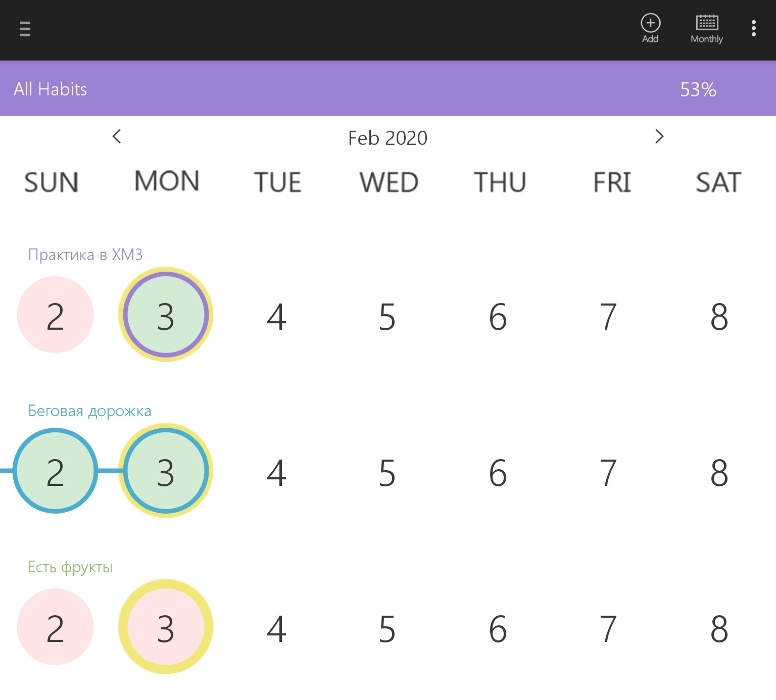776x700 pixels.
Task: Toggle day 3 for Есть фрукты
Action: (166, 627)
